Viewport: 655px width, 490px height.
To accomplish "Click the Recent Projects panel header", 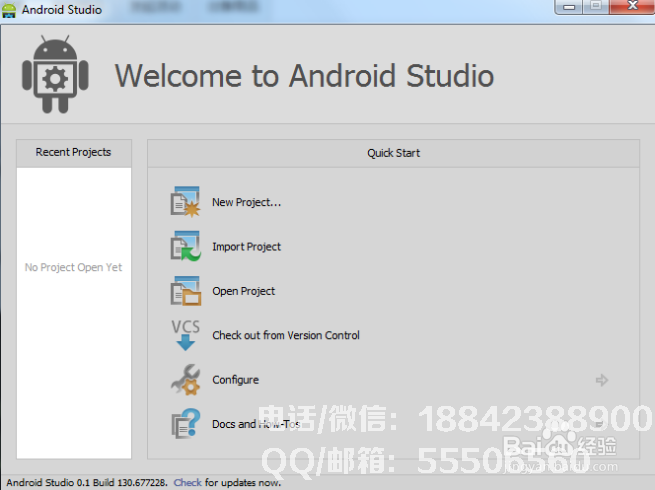I will [74, 153].
